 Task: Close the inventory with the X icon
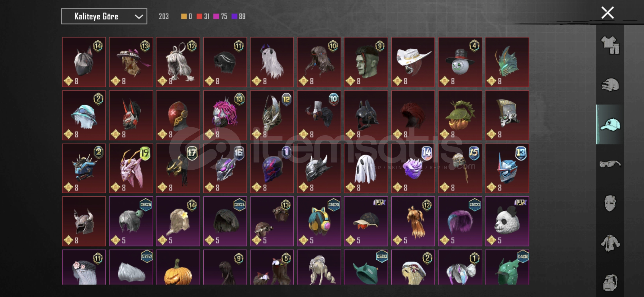[x=607, y=13]
